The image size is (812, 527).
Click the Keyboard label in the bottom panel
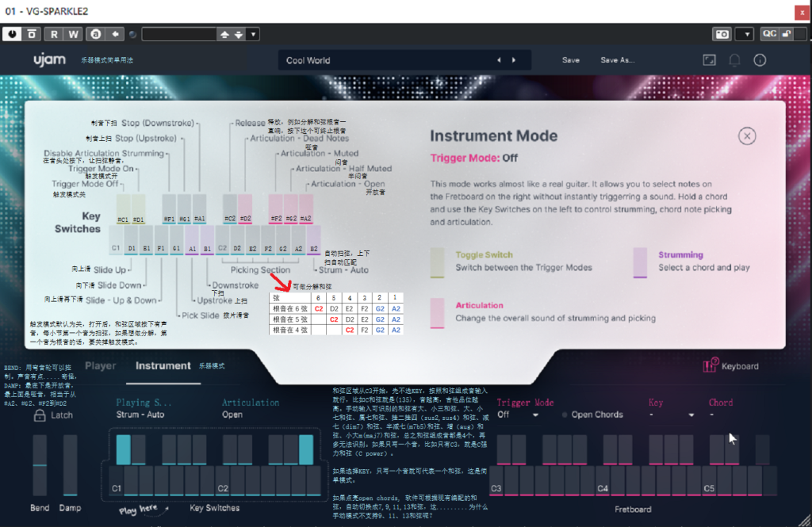tap(740, 366)
